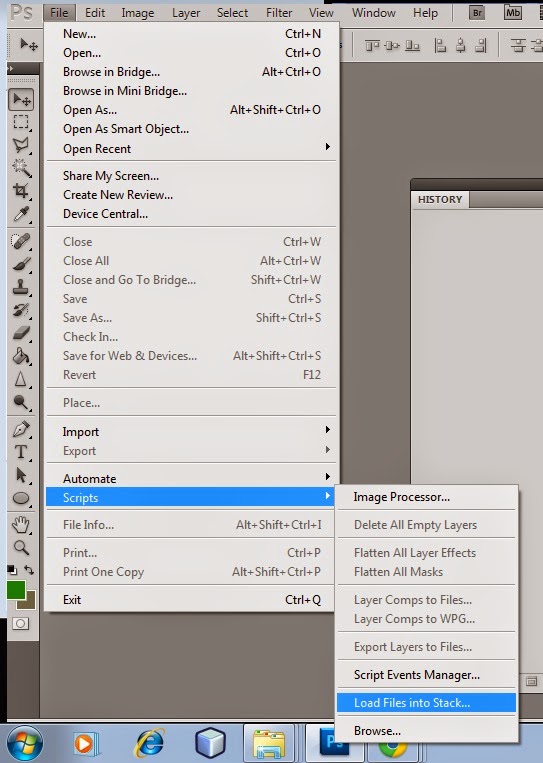The image size is (543, 763).
Task: Toggle Quick Mask mode
Action: click(x=20, y=623)
